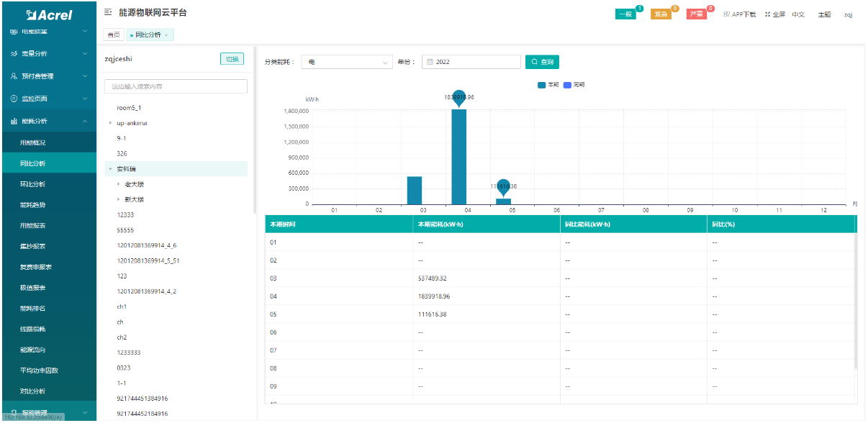Collapse the 安科瑞 tree node

point(110,169)
